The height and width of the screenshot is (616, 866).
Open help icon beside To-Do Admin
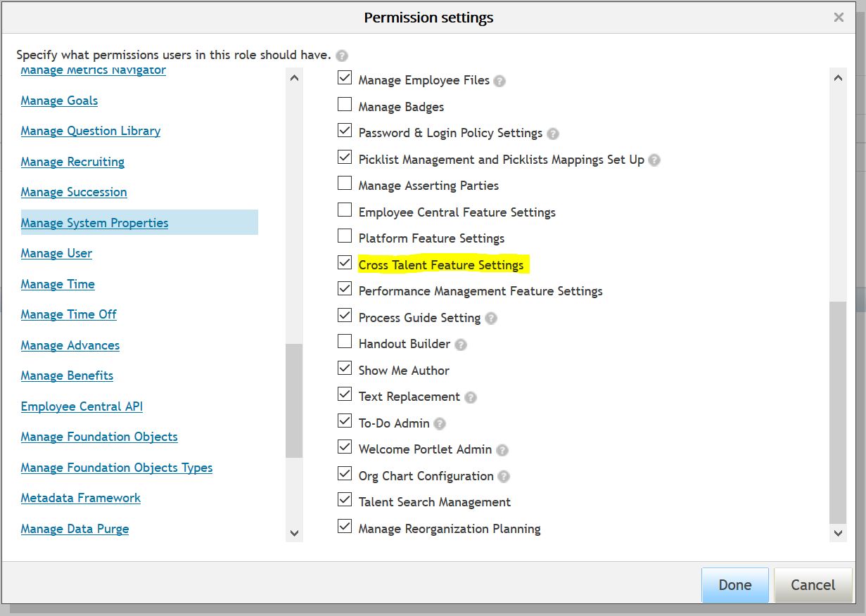coord(440,424)
